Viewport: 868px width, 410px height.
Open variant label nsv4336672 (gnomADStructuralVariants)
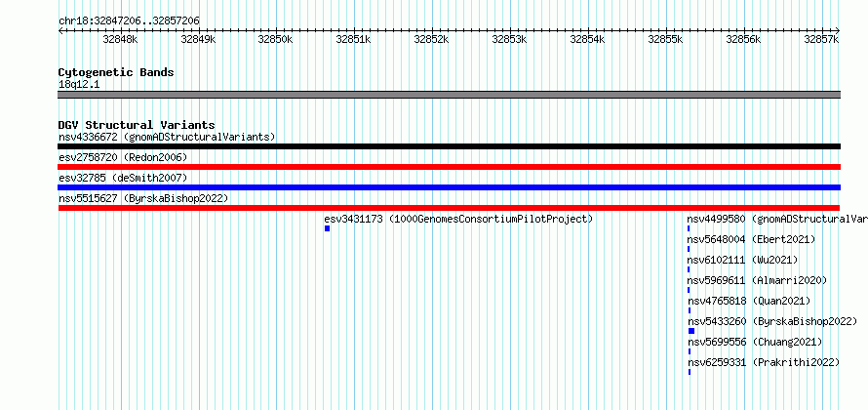point(167,137)
